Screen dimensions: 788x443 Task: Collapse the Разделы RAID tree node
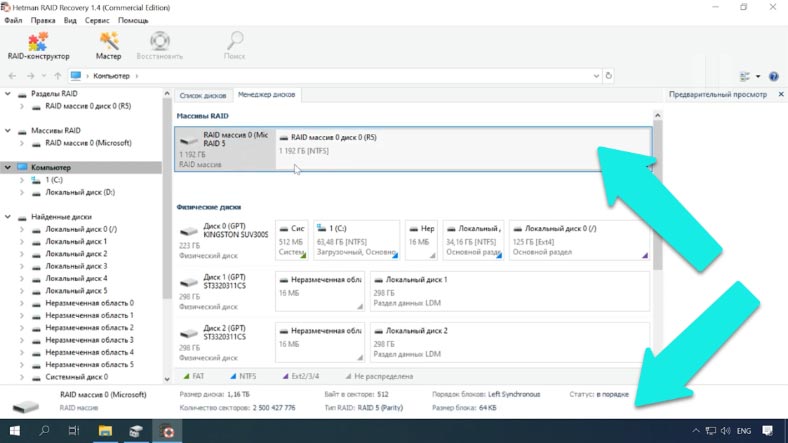pos(8,93)
